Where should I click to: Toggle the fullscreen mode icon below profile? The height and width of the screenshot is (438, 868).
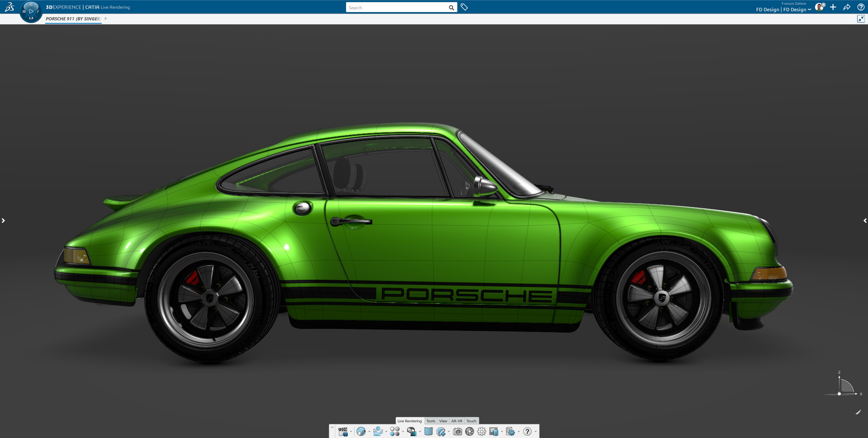(862, 19)
